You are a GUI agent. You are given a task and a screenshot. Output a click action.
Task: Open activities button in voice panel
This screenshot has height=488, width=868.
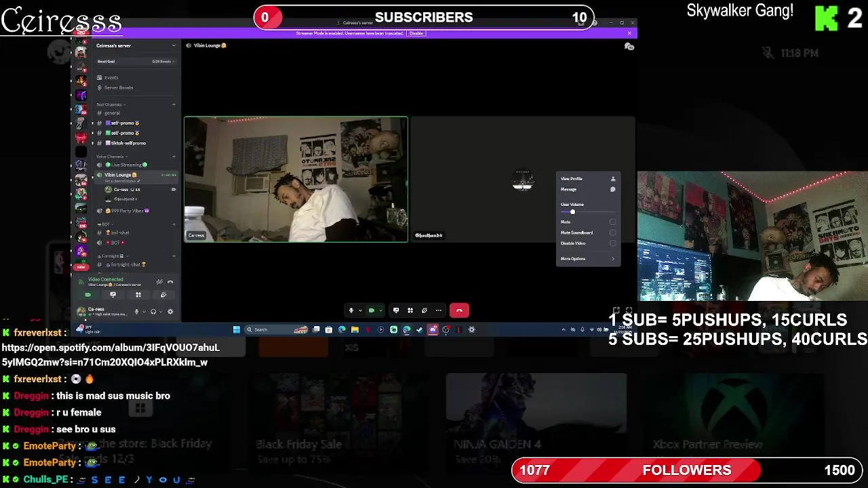(x=138, y=295)
